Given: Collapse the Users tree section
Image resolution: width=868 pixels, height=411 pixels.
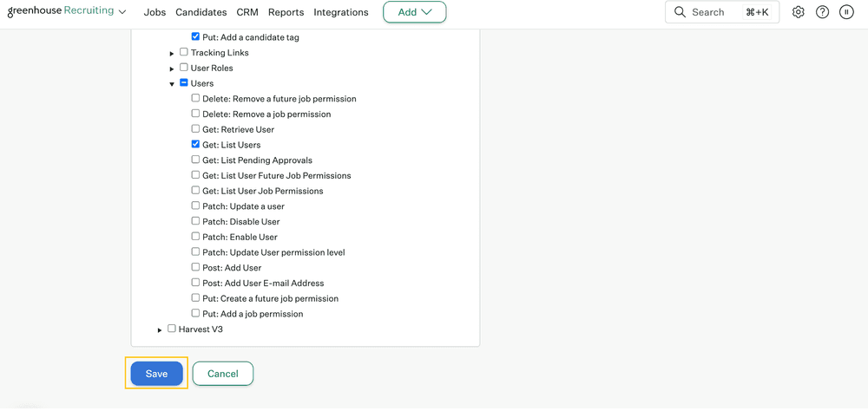Looking at the screenshot, I should (172, 84).
